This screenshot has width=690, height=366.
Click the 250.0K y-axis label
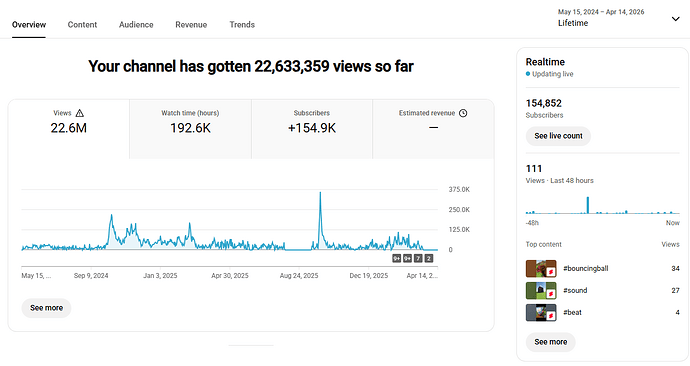point(459,210)
